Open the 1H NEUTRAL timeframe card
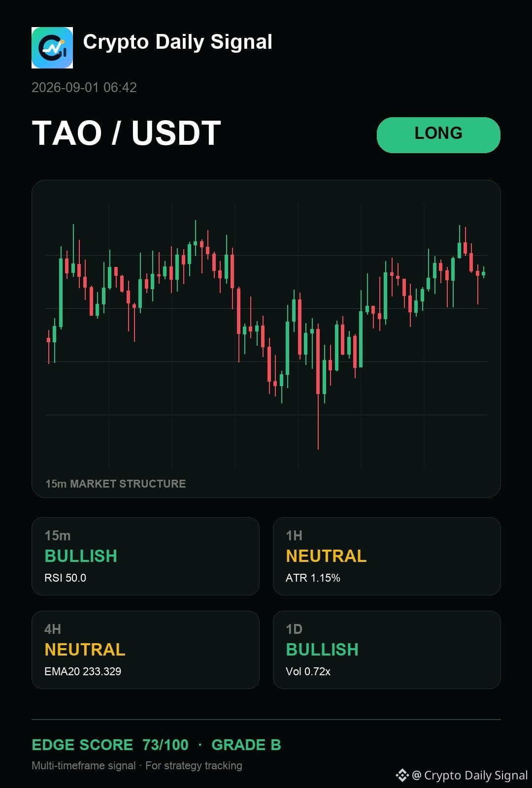The height and width of the screenshot is (788, 532). click(x=387, y=556)
